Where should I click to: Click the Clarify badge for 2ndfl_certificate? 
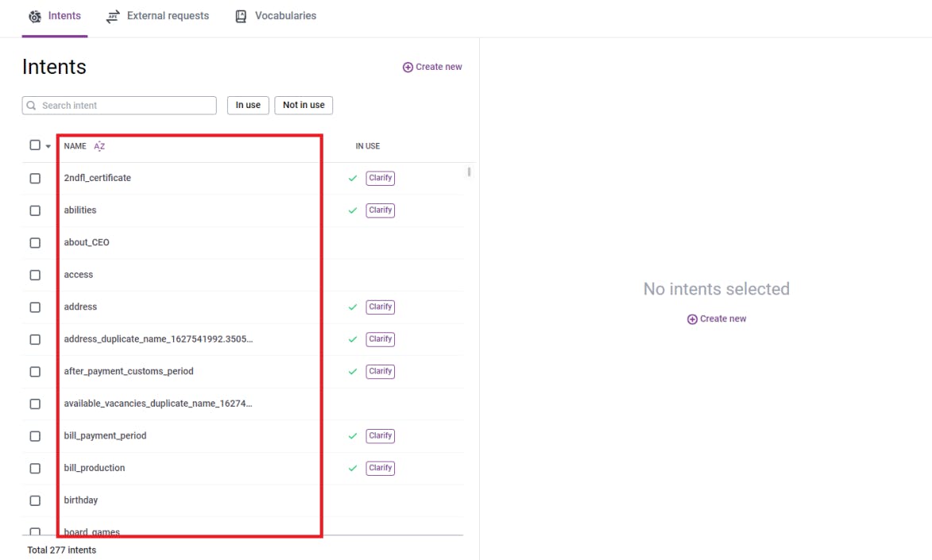tap(380, 178)
